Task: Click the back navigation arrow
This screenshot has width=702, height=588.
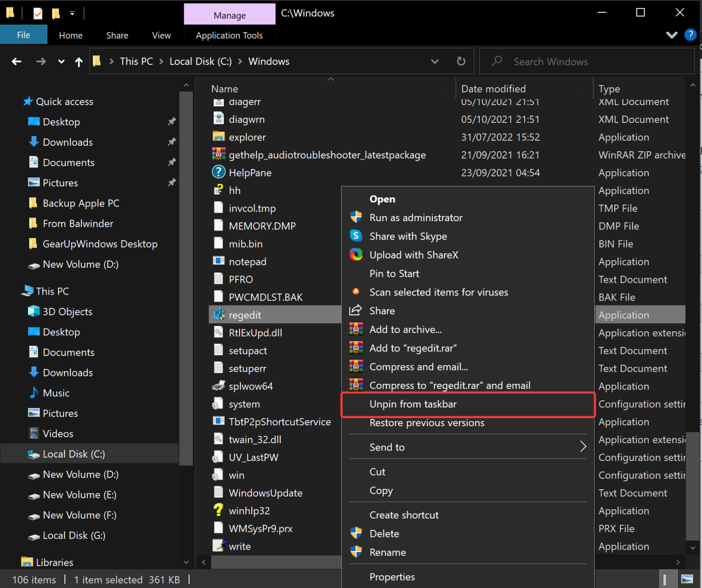Action: pyautogui.click(x=16, y=61)
